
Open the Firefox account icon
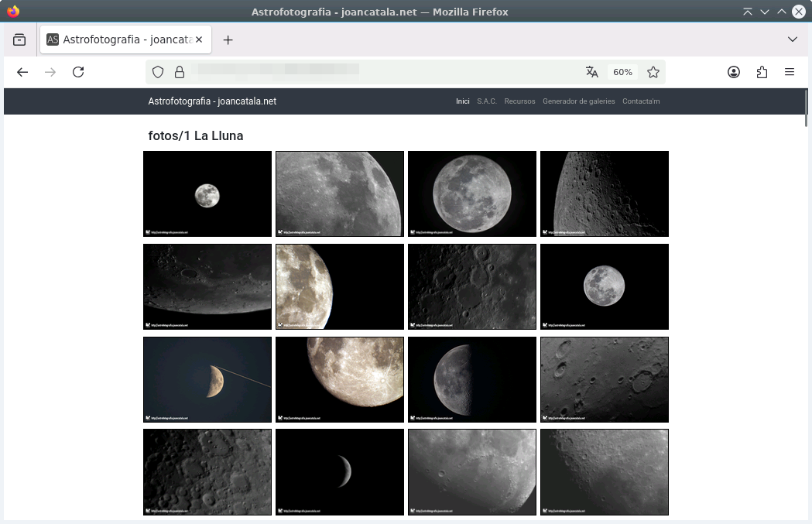pyautogui.click(x=734, y=72)
